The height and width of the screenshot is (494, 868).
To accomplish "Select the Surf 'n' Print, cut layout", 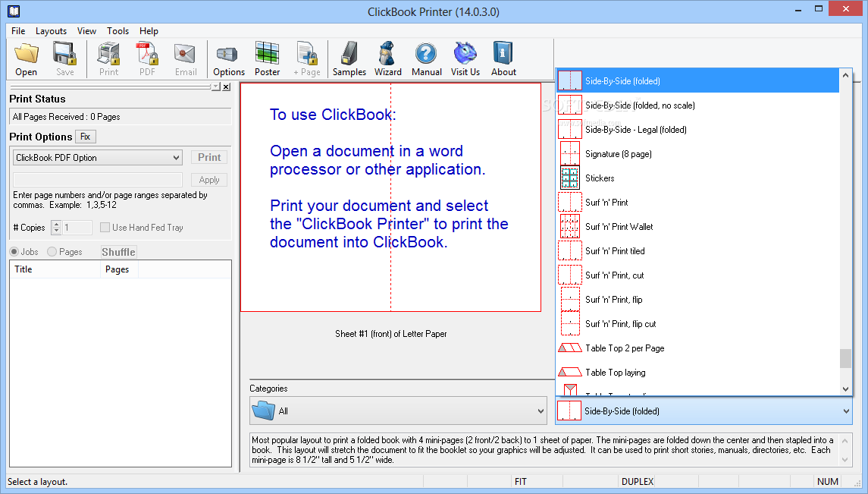I will tap(697, 275).
